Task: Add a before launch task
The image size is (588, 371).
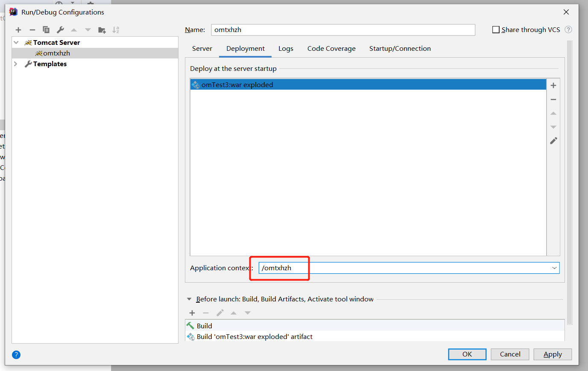Action: (192, 313)
